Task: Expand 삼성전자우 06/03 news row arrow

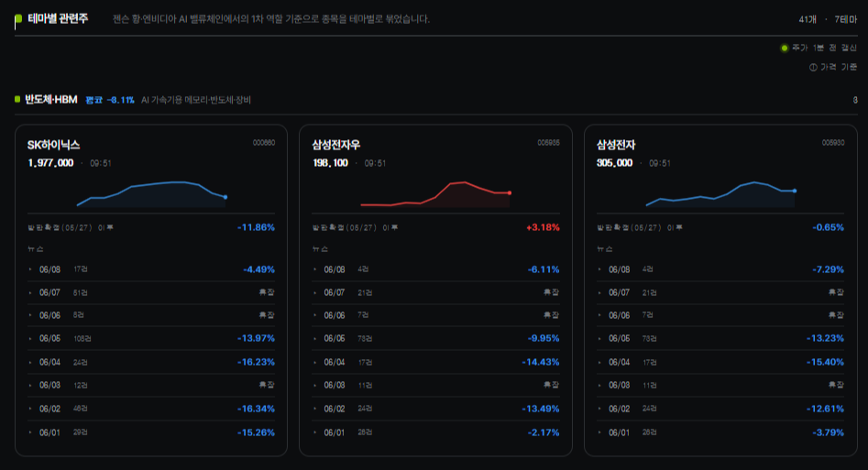Action: pyautogui.click(x=315, y=385)
